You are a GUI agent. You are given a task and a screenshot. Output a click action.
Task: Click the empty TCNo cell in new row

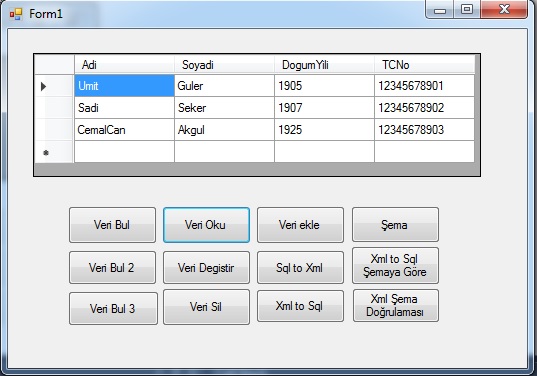pyautogui.click(x=424, y=152)
